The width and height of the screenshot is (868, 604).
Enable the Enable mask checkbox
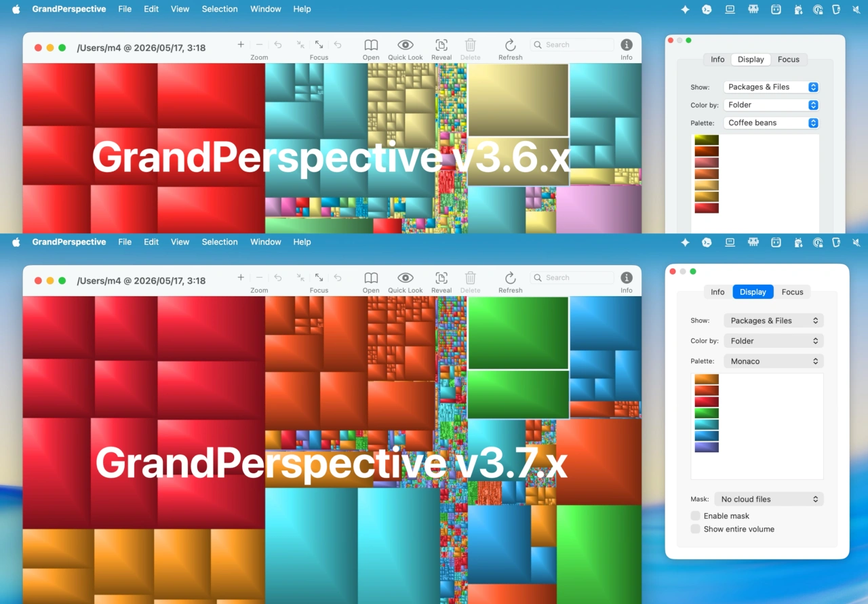[695, 516]
